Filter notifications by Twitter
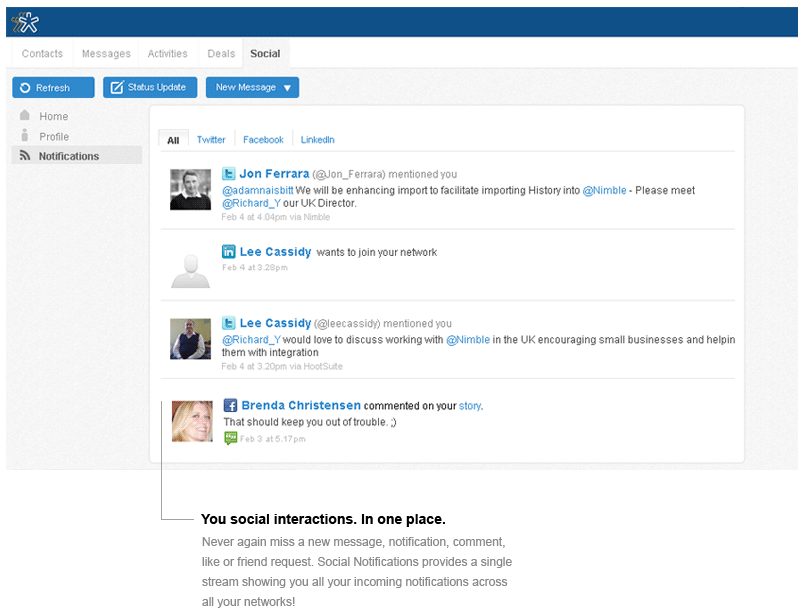The width and height of the screenshot is (807, 615). point(211,140)
